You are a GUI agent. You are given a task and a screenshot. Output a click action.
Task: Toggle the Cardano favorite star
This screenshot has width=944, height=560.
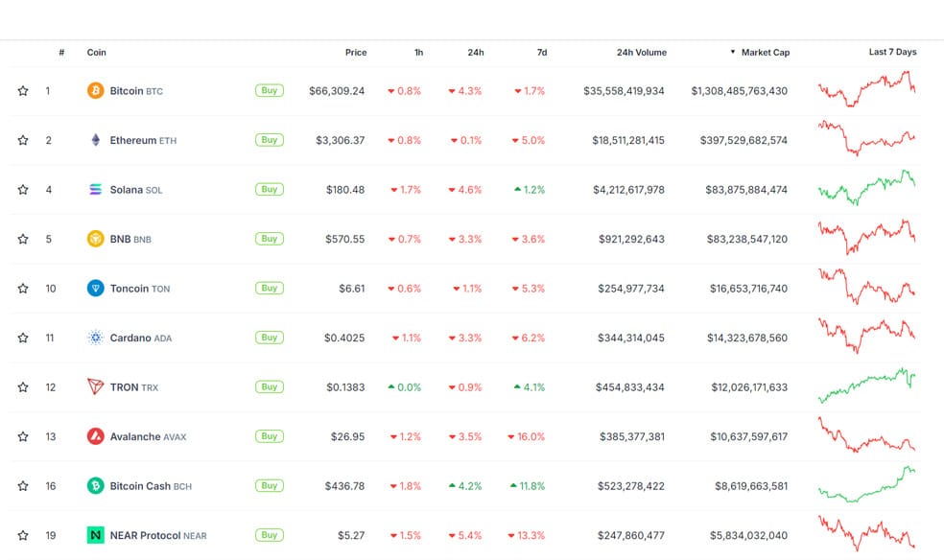[23, 338]
